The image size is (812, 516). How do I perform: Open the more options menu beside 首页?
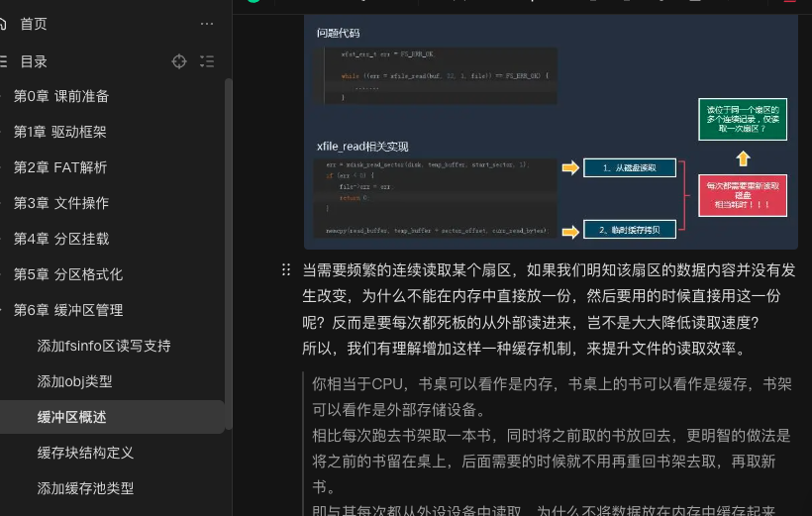206,24
